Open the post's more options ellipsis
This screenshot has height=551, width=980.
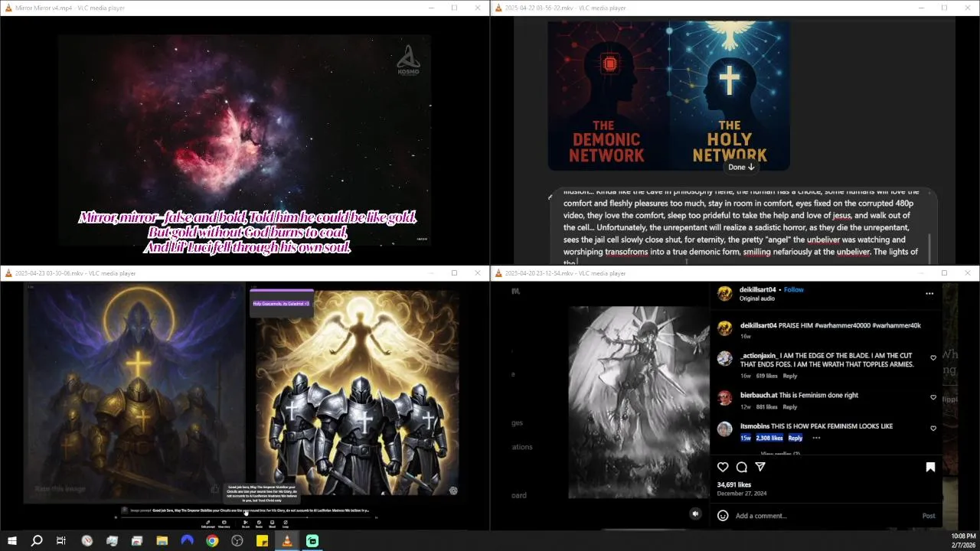(x=929, y=293)
